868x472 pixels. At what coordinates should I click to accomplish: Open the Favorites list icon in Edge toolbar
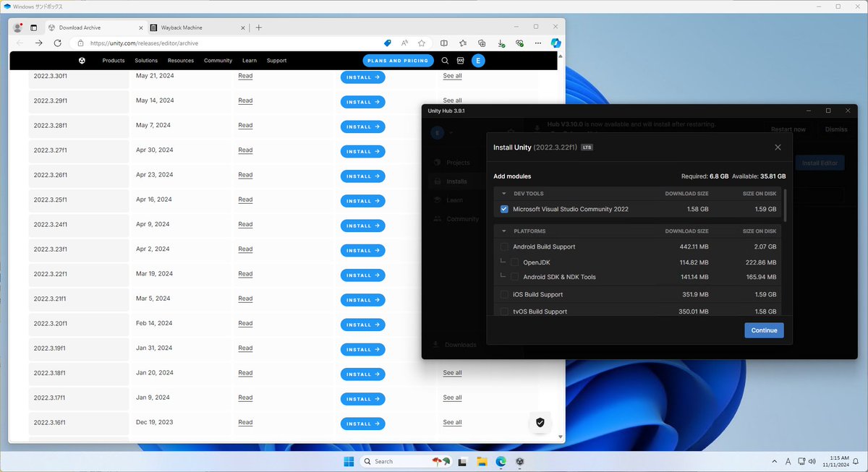(x=463, y=43)
